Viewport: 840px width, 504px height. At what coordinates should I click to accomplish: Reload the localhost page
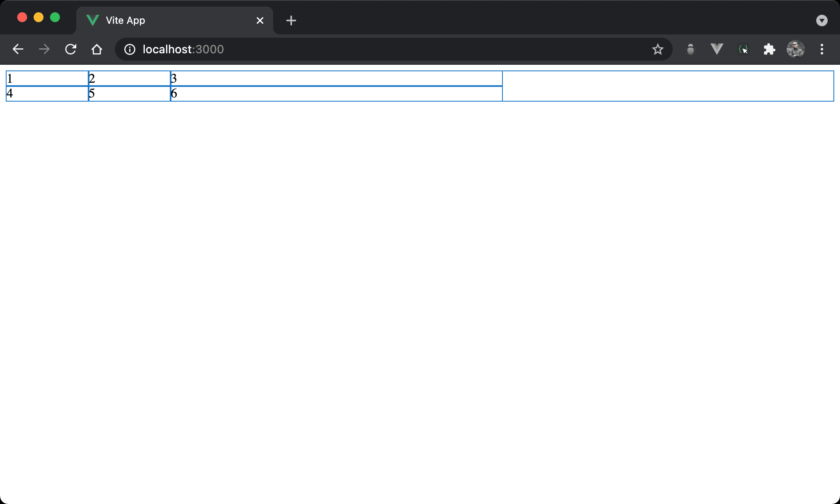coord(71,50)
